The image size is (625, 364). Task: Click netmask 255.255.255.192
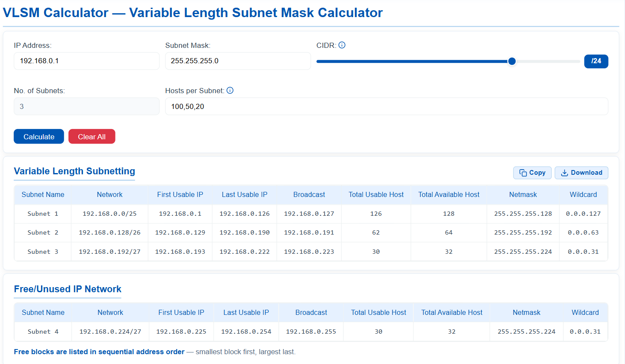pos(523,232)
